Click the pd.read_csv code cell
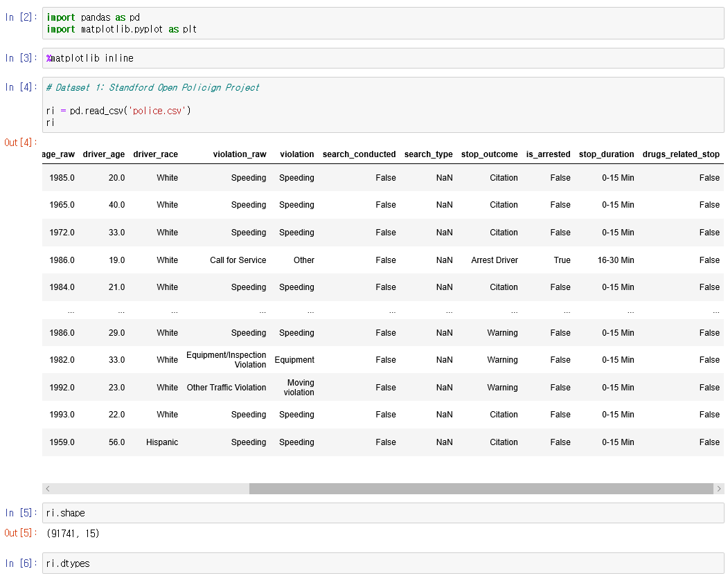The height and width of the screenshot is (578, 728). point(383,105)
